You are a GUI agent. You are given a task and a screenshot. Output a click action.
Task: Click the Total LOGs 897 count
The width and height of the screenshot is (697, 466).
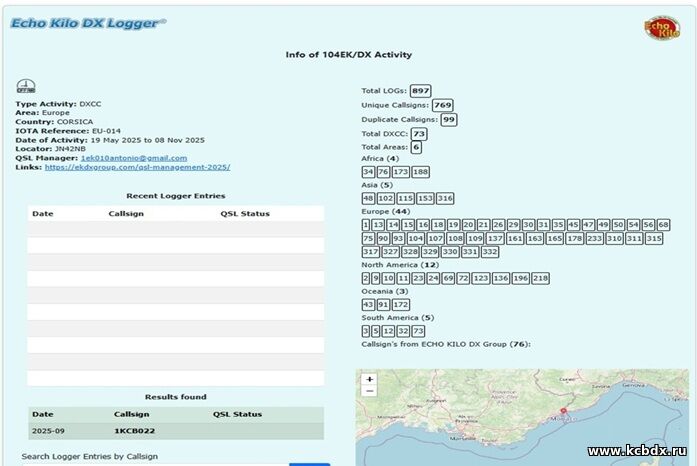click(420, 91)
